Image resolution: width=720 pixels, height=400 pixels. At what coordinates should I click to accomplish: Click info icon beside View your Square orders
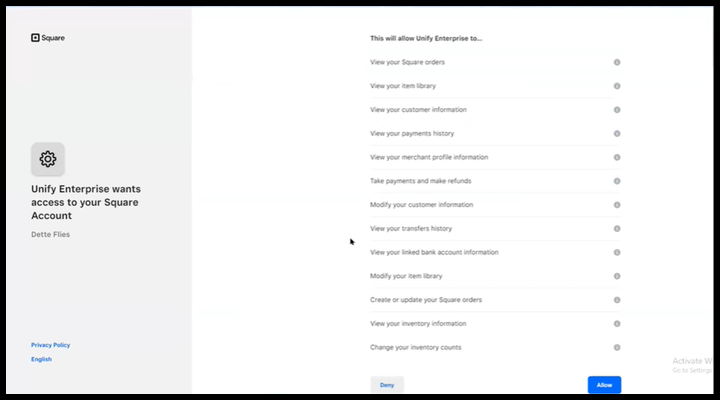point(617,62)
